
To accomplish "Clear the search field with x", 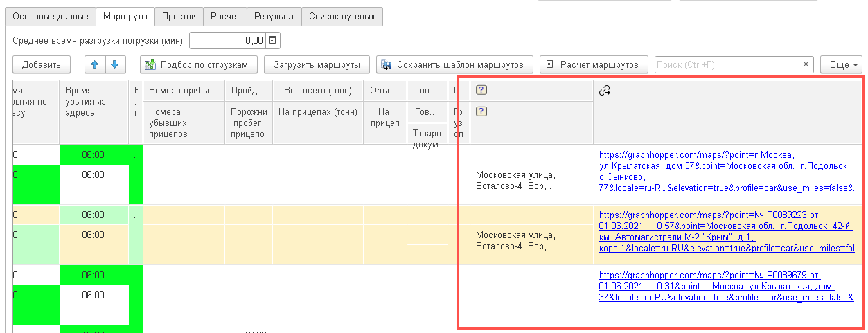I will [806, 64].
